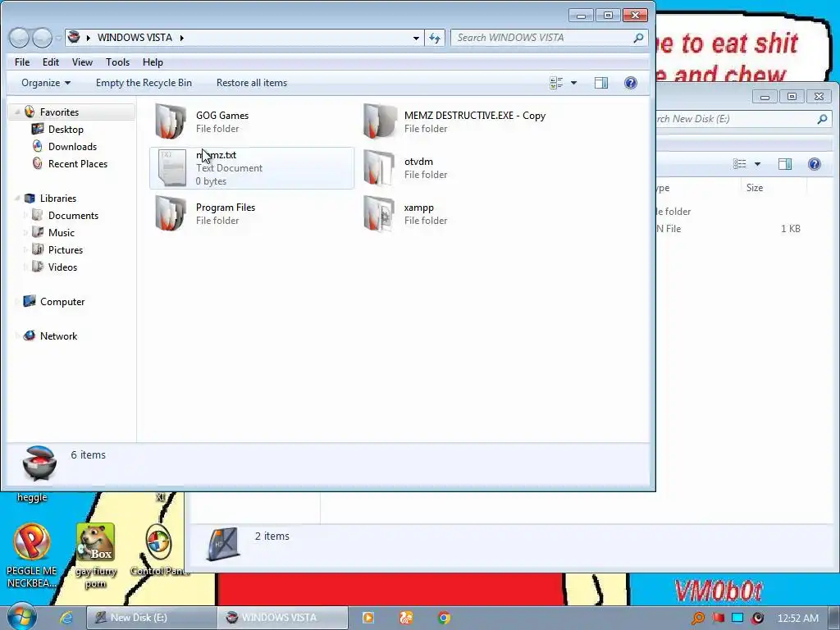The height and width of the screenshot is (630, 840).
Task: Click the Computer icon in navigation pane
Action: point(30,301)
